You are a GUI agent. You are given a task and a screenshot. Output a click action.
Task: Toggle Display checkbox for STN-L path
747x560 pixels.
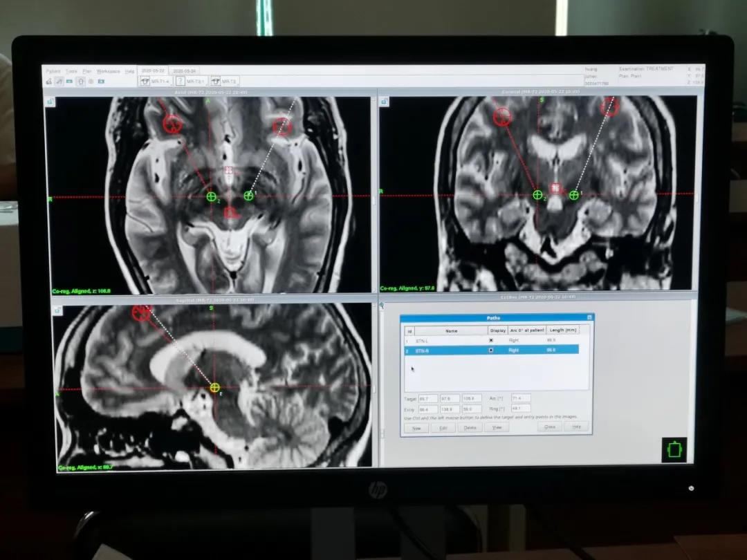(x=492, y=340)
